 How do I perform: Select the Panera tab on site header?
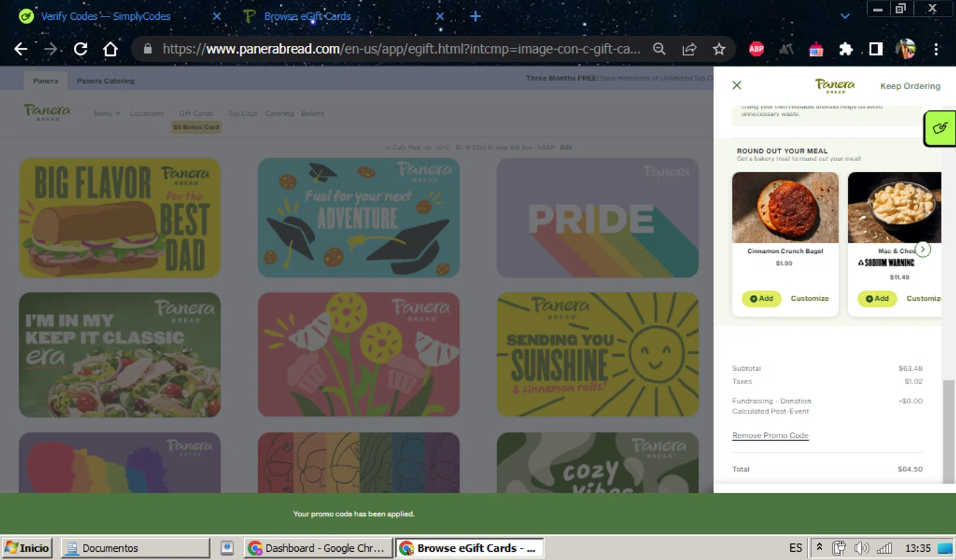(x=45, y=81)
